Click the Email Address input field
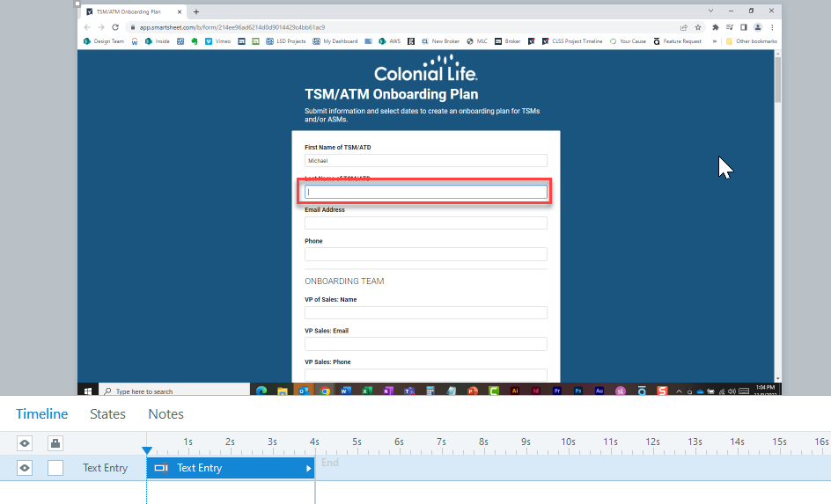This screenshot has width=831, height=504. pyautogui.click(x=425, y=223)
